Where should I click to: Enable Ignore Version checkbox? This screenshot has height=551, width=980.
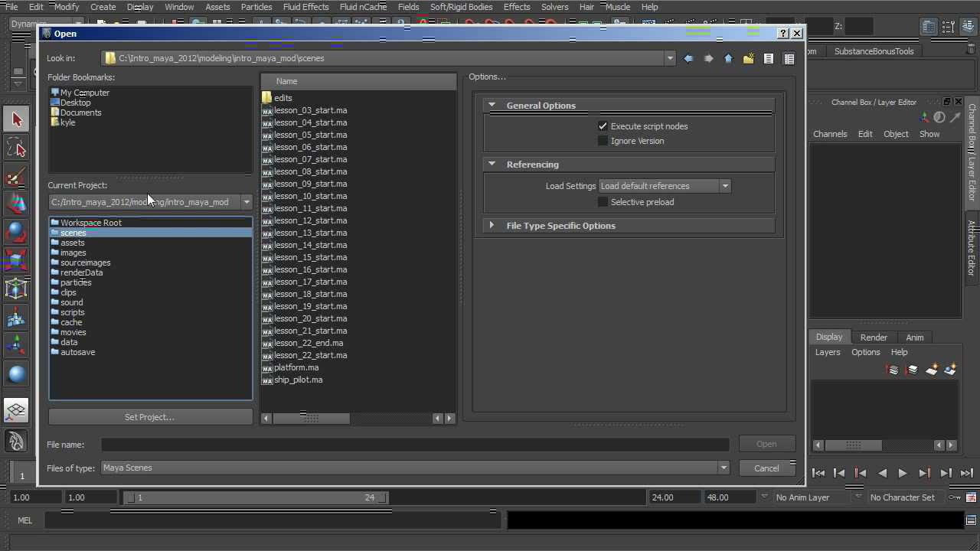click(603, 141)
